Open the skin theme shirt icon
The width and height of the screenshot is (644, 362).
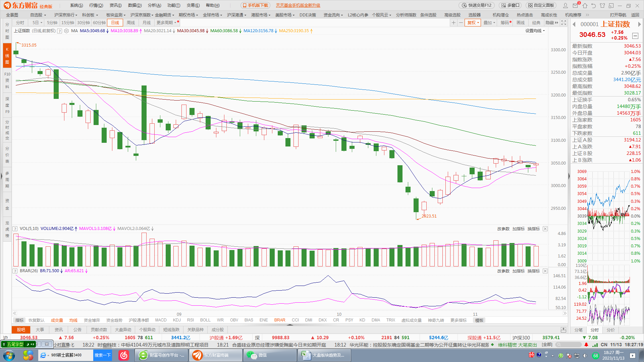click(602, 5)
